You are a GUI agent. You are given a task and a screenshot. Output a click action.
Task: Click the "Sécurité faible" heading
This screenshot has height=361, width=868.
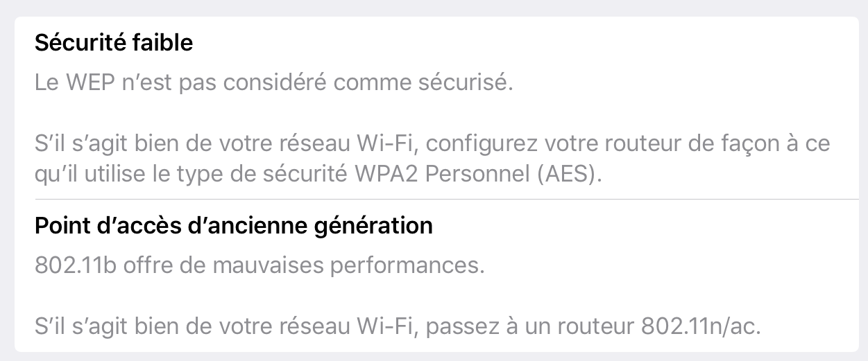pos(114,43)
